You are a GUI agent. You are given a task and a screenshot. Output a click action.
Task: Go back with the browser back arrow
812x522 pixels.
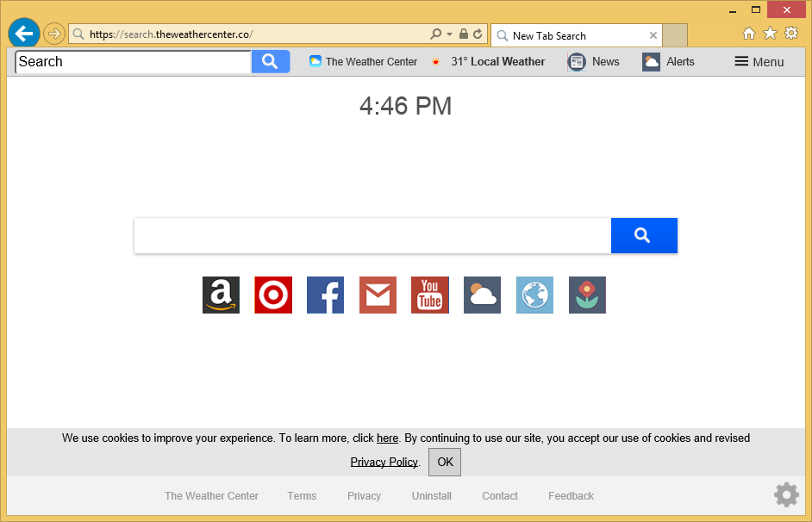[24, 34]
